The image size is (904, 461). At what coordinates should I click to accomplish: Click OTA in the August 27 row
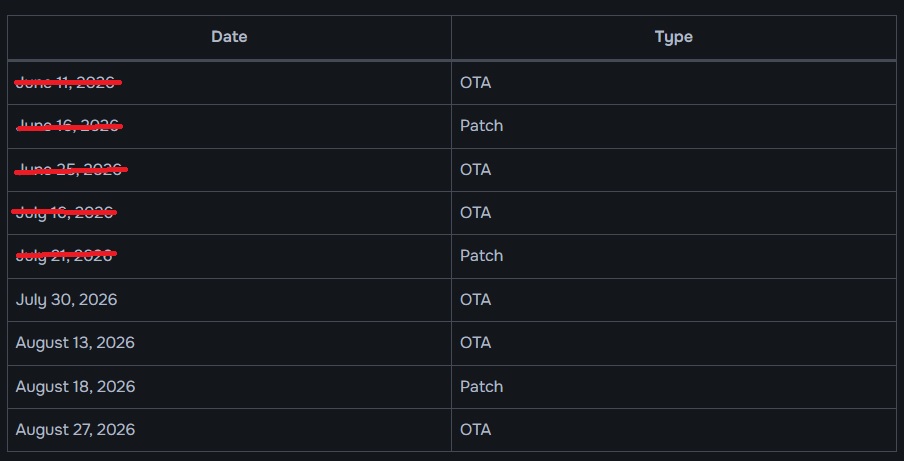(476, 429)
